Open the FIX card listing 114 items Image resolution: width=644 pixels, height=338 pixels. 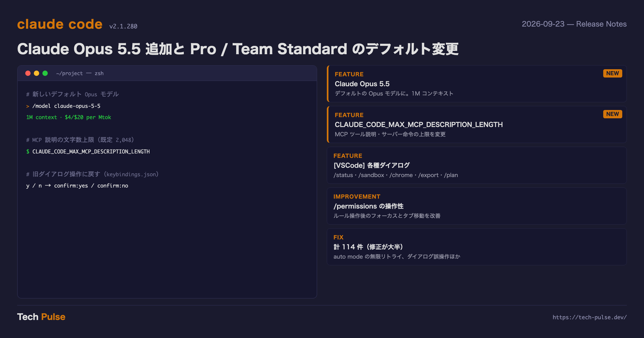pos(477,247)
